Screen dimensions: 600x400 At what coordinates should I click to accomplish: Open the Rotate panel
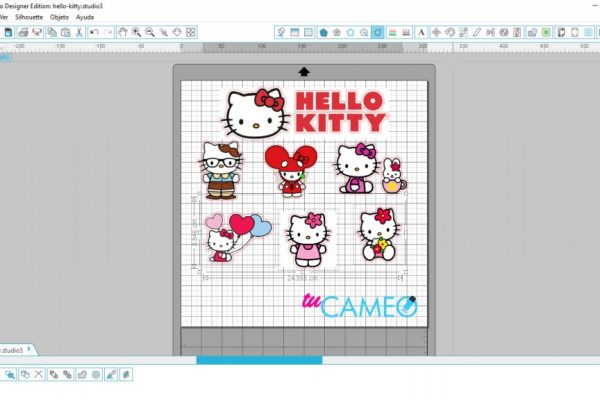coord(450,33)
